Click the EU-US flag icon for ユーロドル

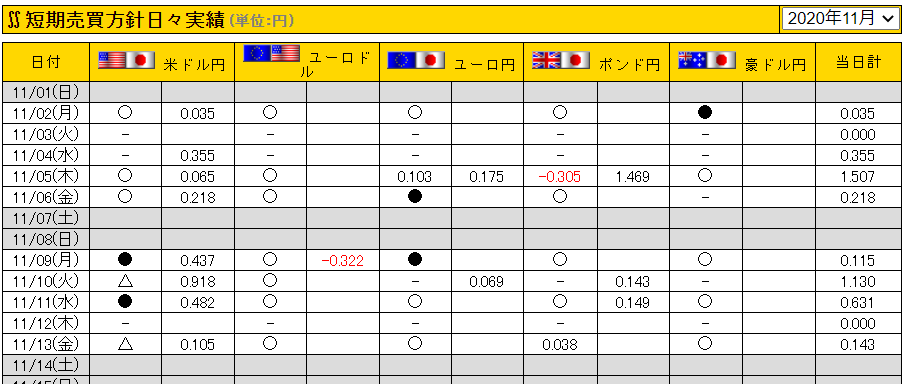pos(272,53)
